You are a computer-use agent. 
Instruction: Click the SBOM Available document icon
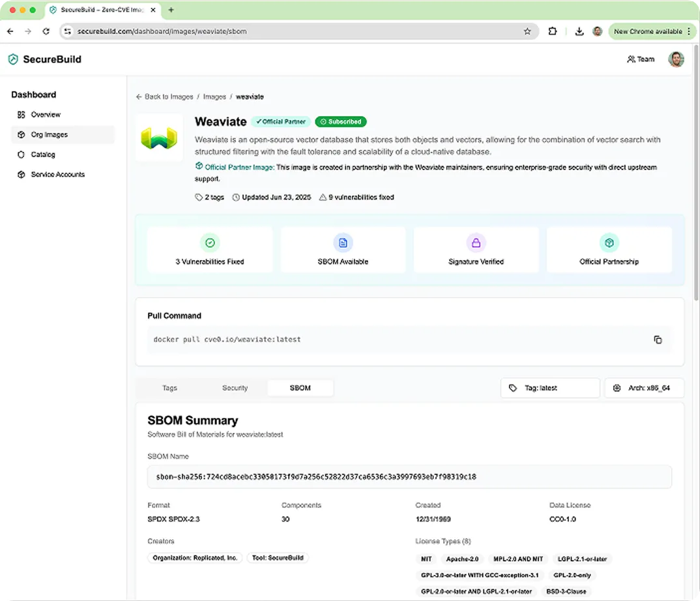(x=343, y=242)
